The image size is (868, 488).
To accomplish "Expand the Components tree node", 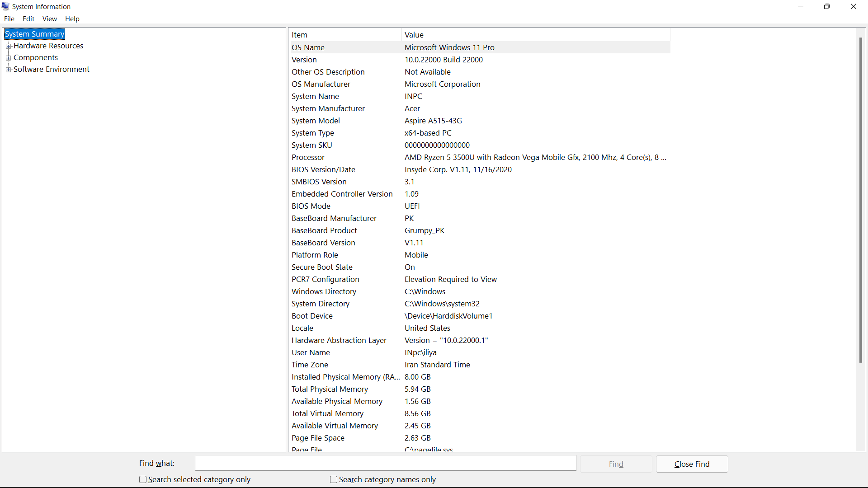I will [x=8, y=58].
